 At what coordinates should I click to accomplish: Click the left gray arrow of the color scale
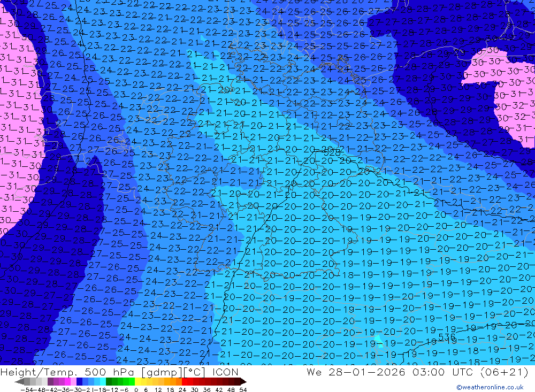click(x=19, y=381)
